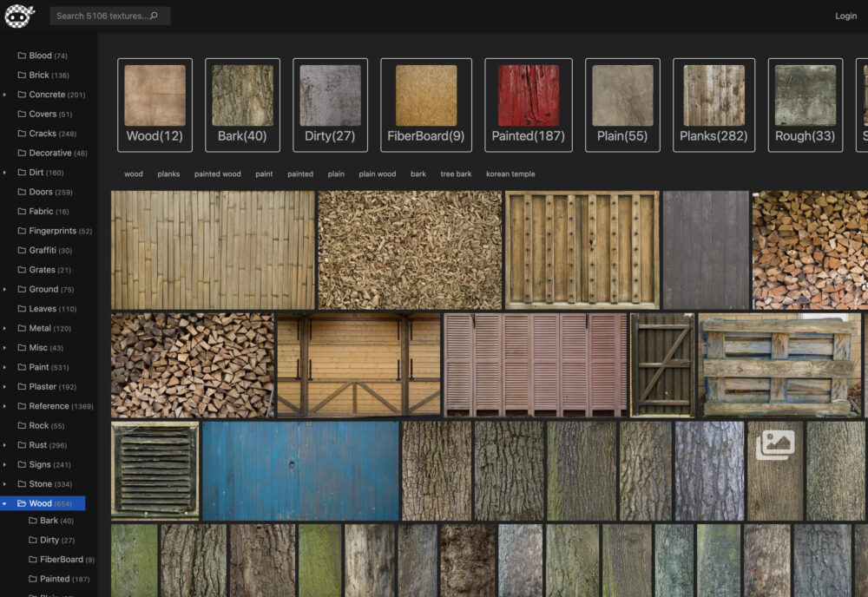Open the Bark(40) category card

click(x=242, y=105)
